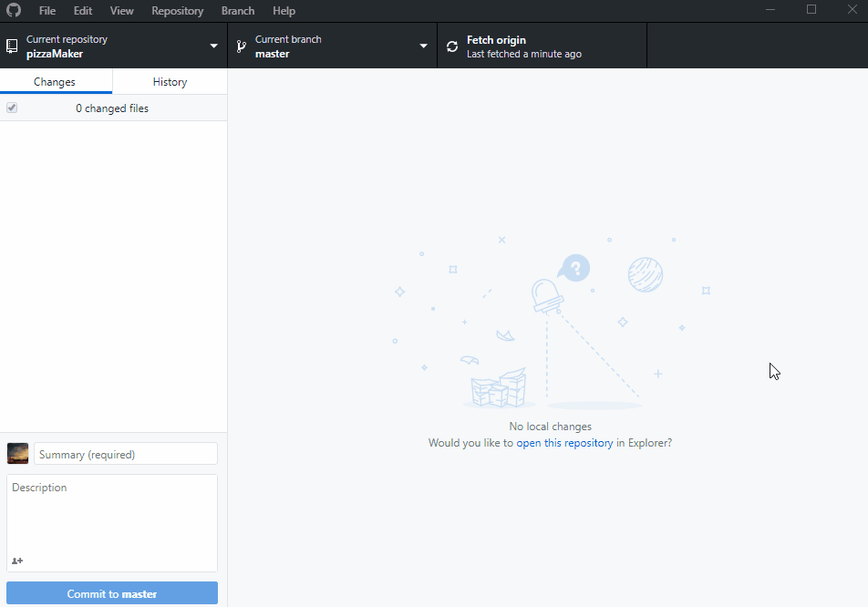Open the View menu
Screen dimensions: 868x607
pos(121,11)
